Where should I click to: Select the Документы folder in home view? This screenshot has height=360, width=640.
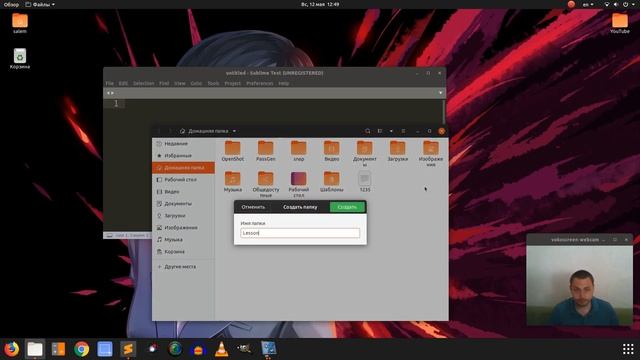point(365,153)
